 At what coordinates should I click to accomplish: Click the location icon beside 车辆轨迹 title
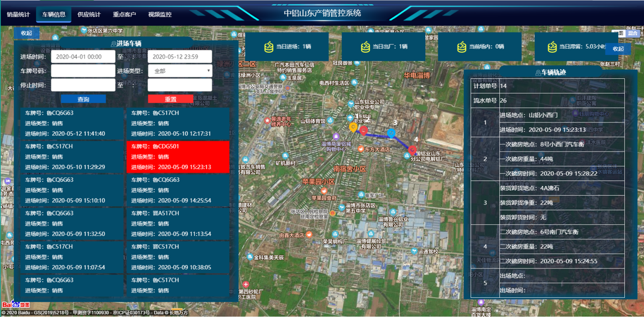coord(538,72)
